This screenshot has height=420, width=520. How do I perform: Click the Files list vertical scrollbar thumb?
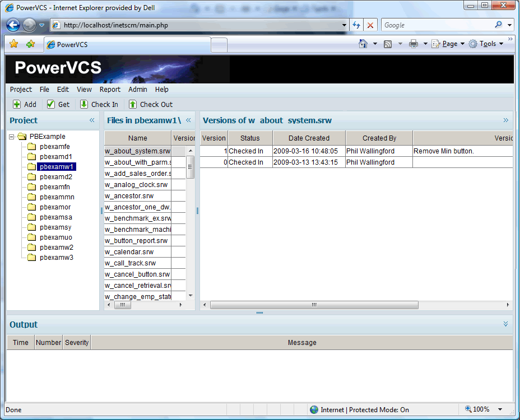[191, 167]
